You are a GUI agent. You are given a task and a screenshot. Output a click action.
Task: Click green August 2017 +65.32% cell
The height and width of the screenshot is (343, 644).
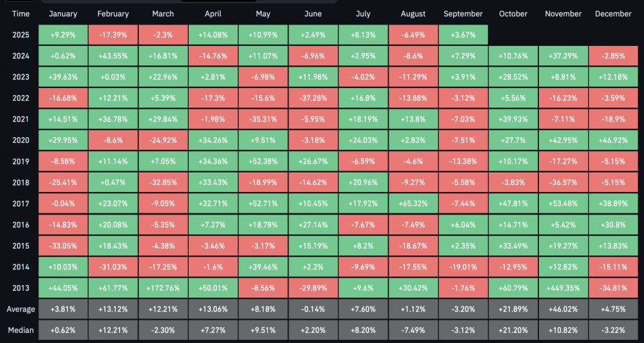(413, 204)
